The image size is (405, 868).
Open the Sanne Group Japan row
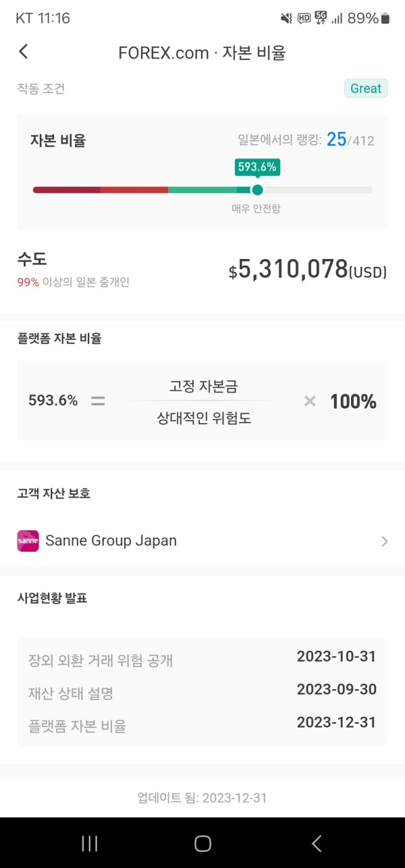point(202,541)
